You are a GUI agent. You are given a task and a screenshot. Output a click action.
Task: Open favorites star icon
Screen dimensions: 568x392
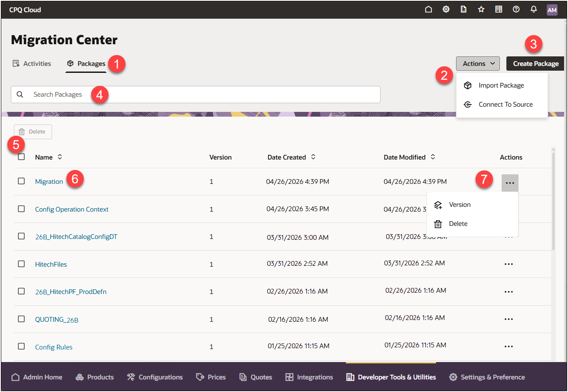pos(481,10)
